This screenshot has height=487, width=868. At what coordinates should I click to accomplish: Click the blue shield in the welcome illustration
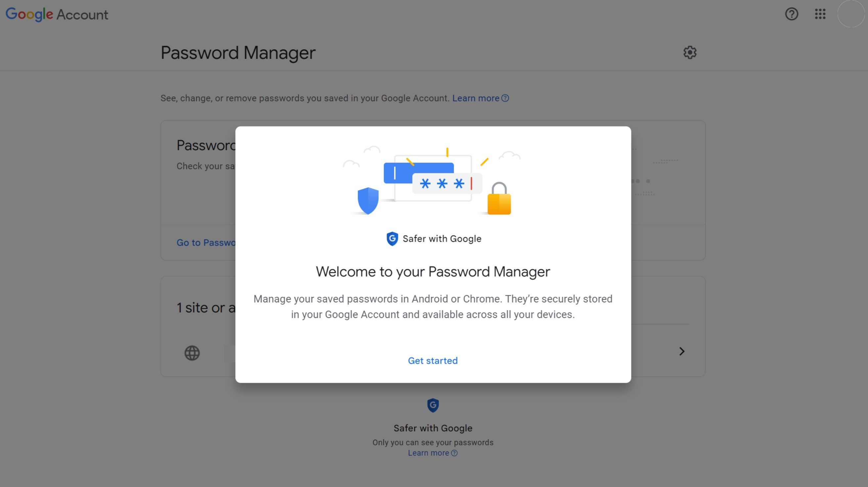tap(368, 200)
